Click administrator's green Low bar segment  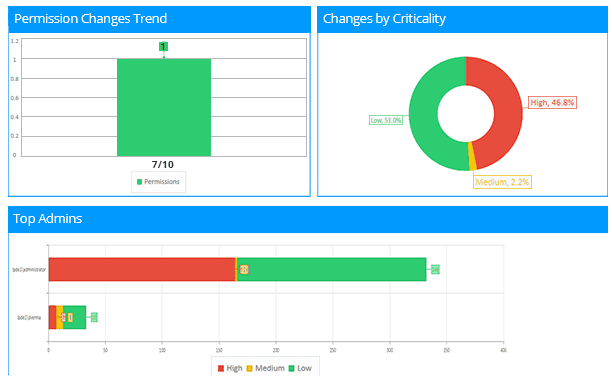(x=331, y=269)
